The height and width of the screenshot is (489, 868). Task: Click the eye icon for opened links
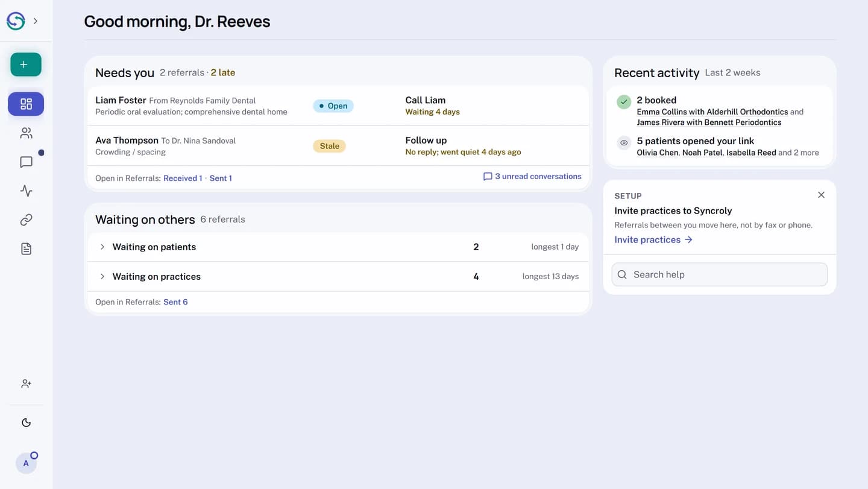coord(624,143)
